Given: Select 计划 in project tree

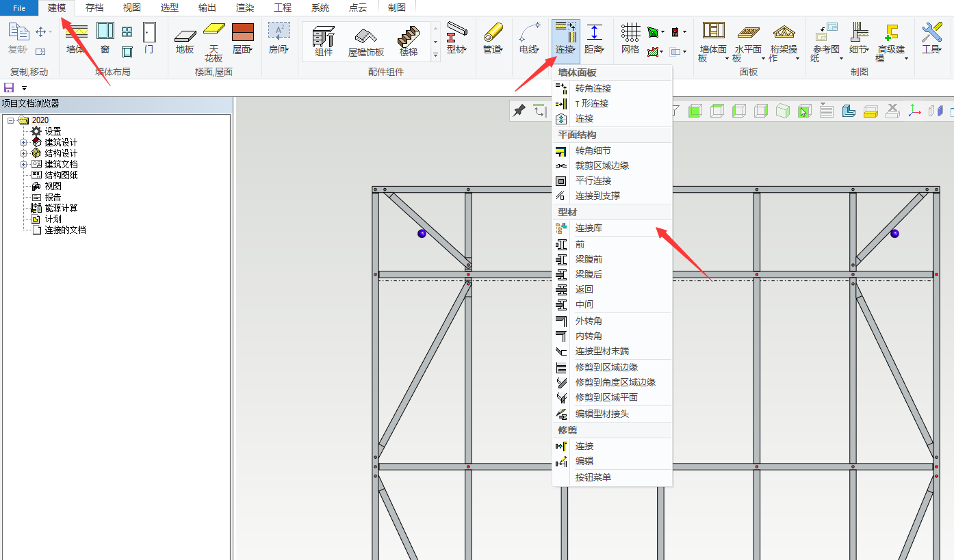Looking at the screenshot, I should pyautogui.click(x=53, y=219).
